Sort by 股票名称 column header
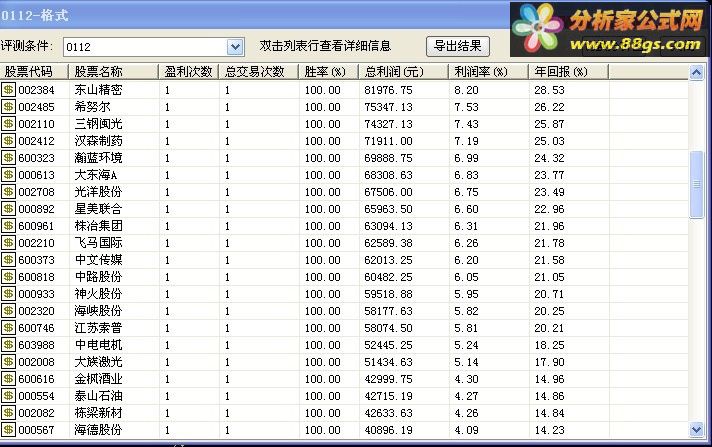This screenshot has width=712, height=447. [114, 72]
